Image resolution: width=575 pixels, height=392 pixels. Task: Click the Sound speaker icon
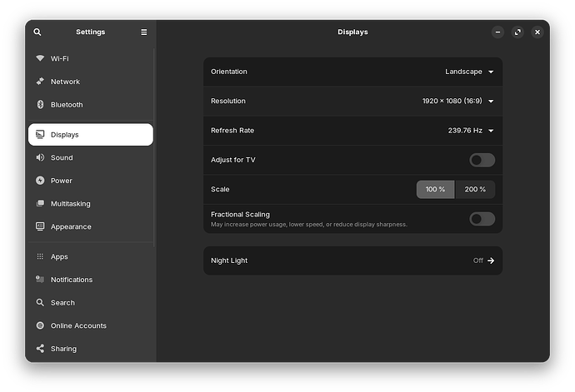(x=40, y=157)
